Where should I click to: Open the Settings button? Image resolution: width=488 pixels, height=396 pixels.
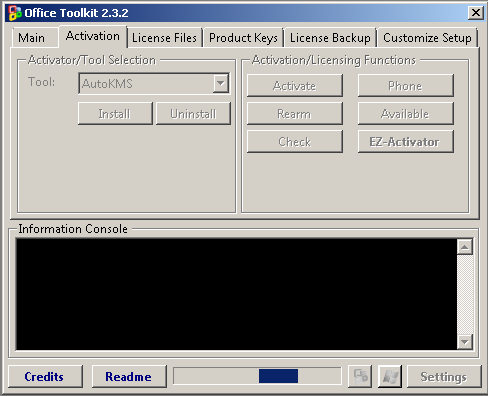click(444, 376)
